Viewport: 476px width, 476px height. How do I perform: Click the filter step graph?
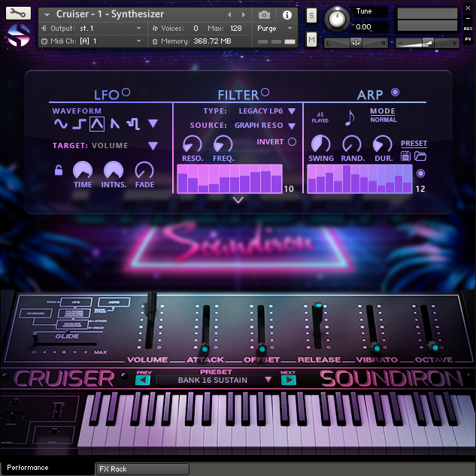[x=229, y=179]
